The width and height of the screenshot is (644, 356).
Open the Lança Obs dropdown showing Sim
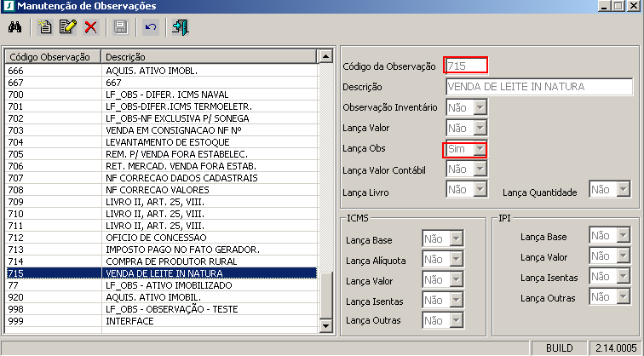[x=480, y=150]
